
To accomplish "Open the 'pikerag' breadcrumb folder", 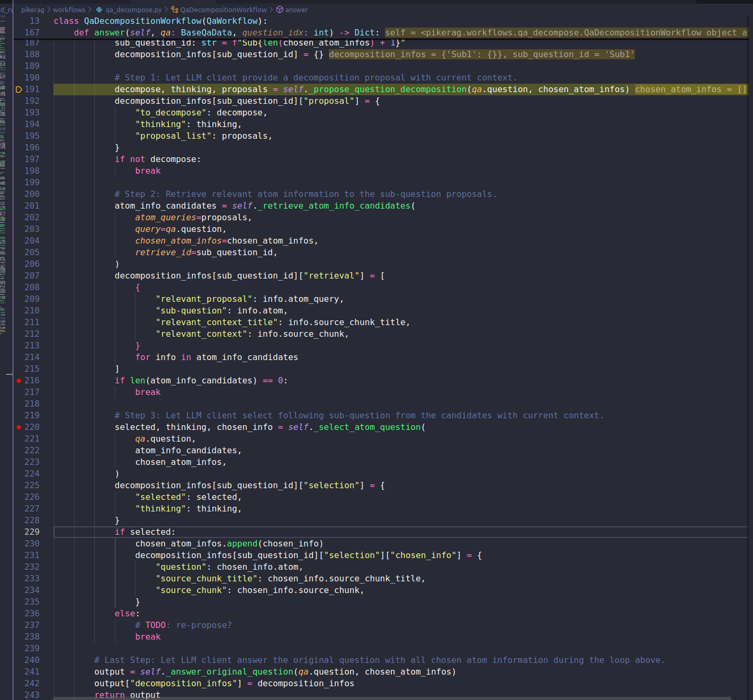I will tap(33, 10).
